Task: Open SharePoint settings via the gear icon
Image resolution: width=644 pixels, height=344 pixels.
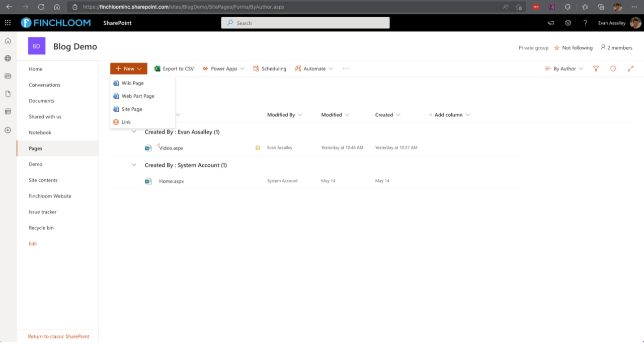Action: tap(568, 23)
